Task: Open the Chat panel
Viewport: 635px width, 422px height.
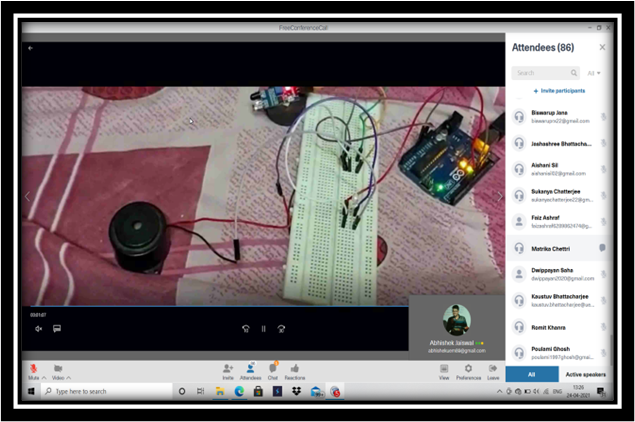Action: click(272, 369)
